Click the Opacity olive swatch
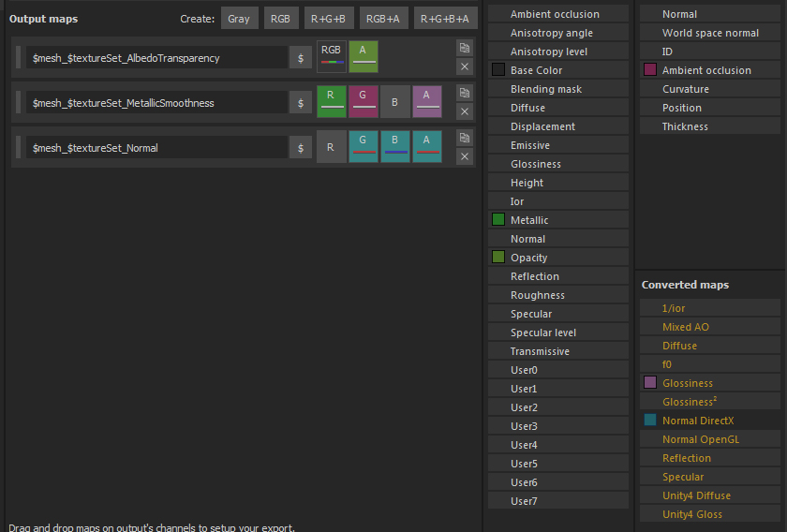Screen dimensions: 787x532 [x=498, y=257]
